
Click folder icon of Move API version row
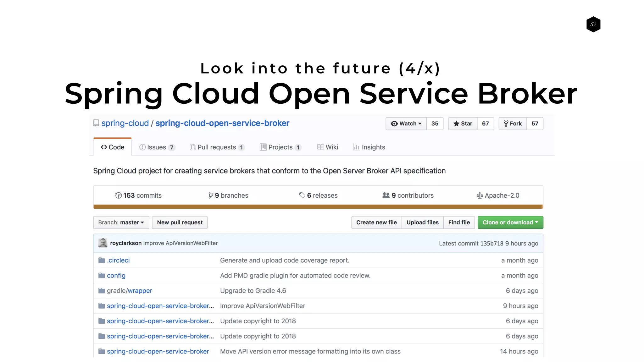[102, 351]
